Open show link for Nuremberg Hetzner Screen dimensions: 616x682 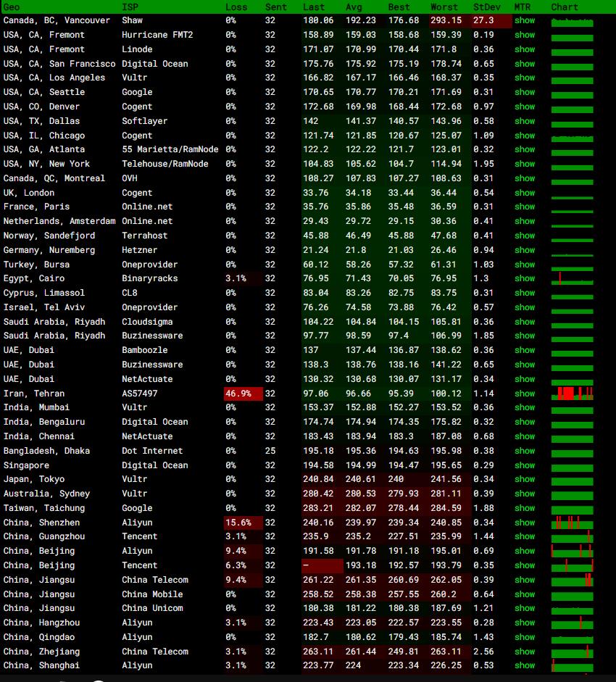click(525, 250)
